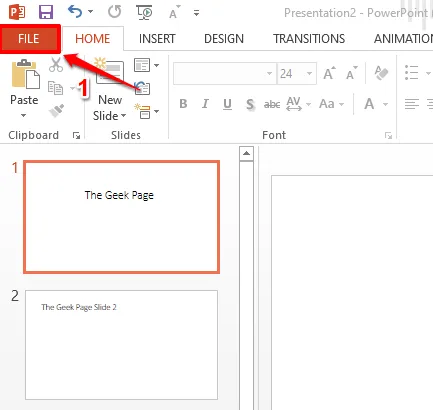Open the font color A dropdown

click(x=385, y=104)
